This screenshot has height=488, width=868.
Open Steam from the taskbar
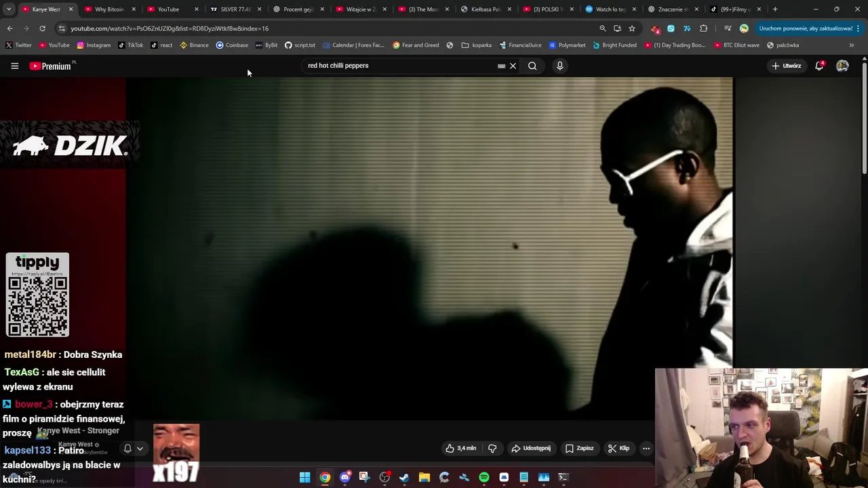click(x=404, y=477)
